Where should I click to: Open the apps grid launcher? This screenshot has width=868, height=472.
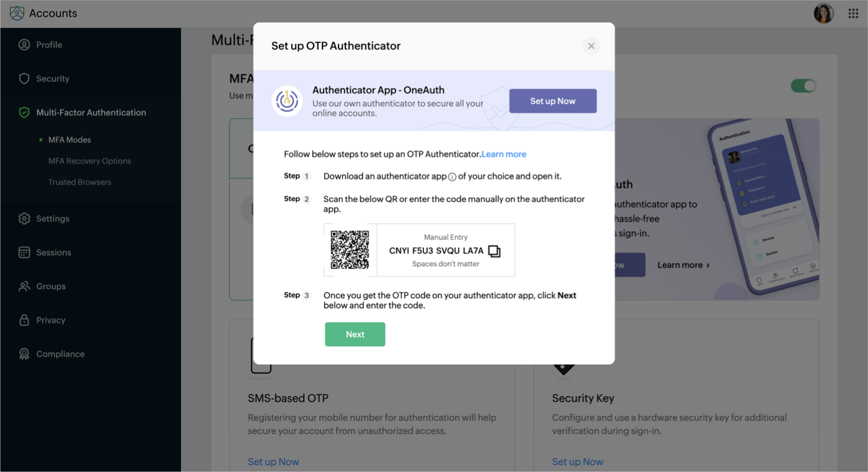click(x=853, y=14)
